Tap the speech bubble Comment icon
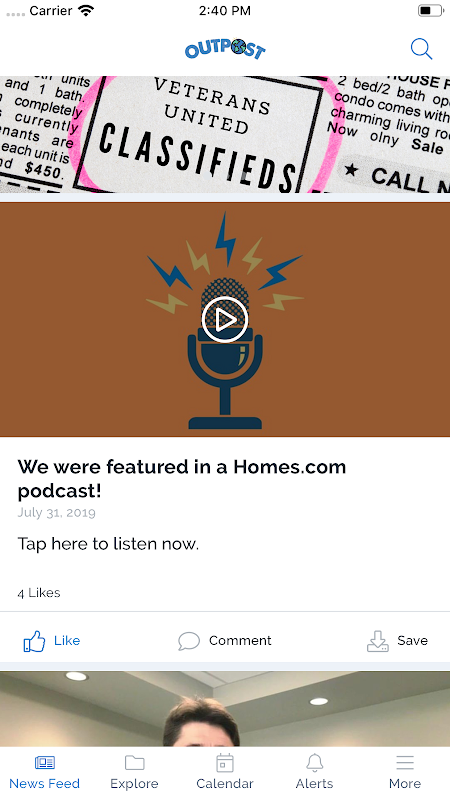Image resolution: width=450 pixels, height=800 pixels. 189,641
